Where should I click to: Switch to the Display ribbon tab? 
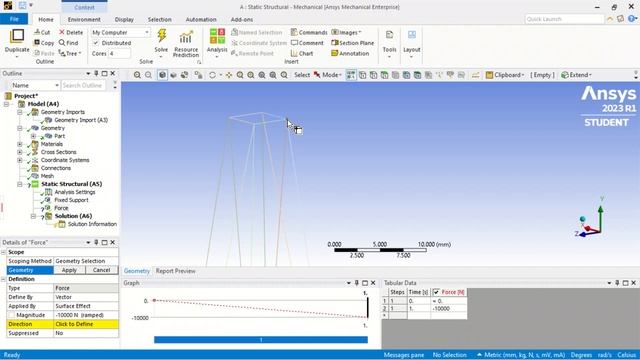(124, 20)
